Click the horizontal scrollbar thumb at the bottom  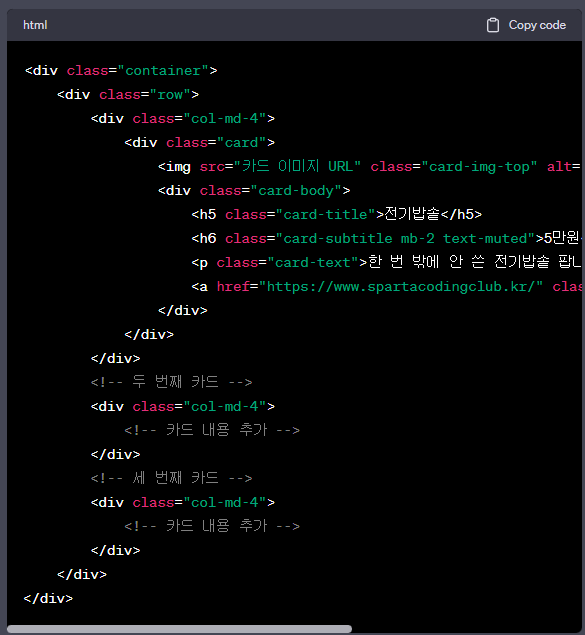[x=179, y=629]
